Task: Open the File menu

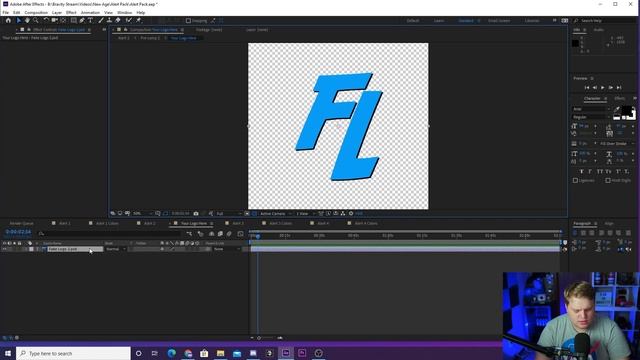Action: click(x=6, y=13)
